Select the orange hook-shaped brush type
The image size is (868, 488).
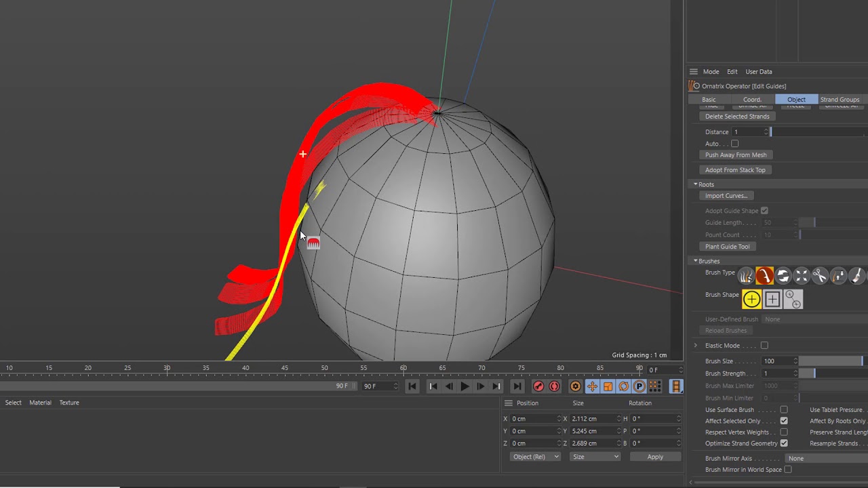tap(764, 276)
